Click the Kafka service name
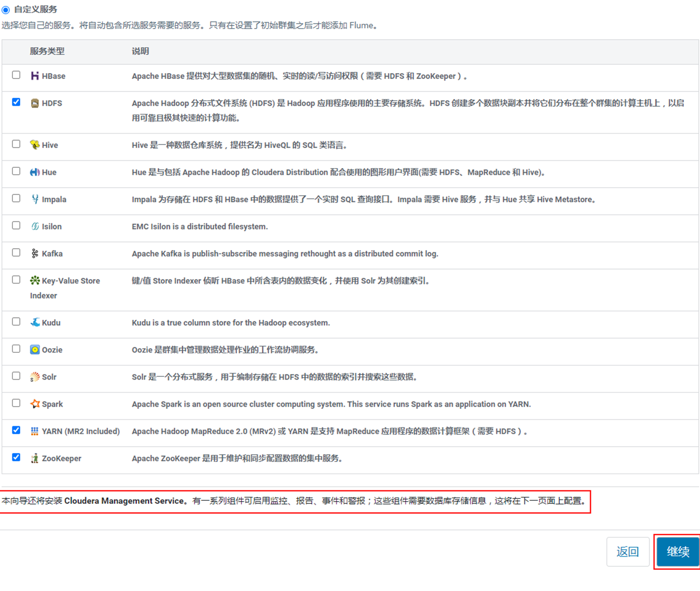The image size is (700, 591). 52,254
